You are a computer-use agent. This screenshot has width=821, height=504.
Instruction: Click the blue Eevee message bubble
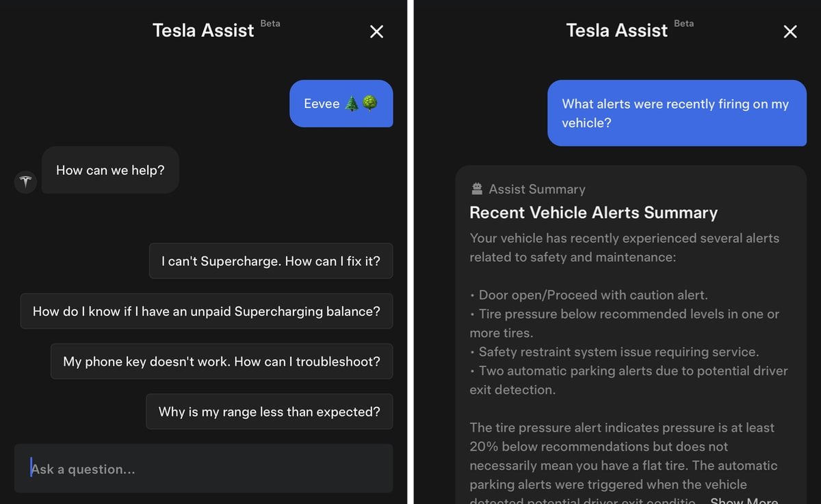coord(341,103)
